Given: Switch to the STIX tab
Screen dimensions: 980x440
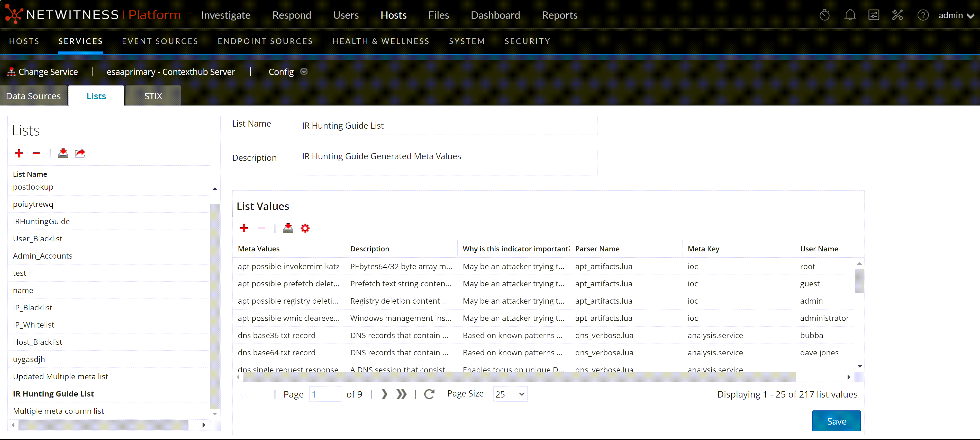Looking at the screenshot, I should pos(153,96).
